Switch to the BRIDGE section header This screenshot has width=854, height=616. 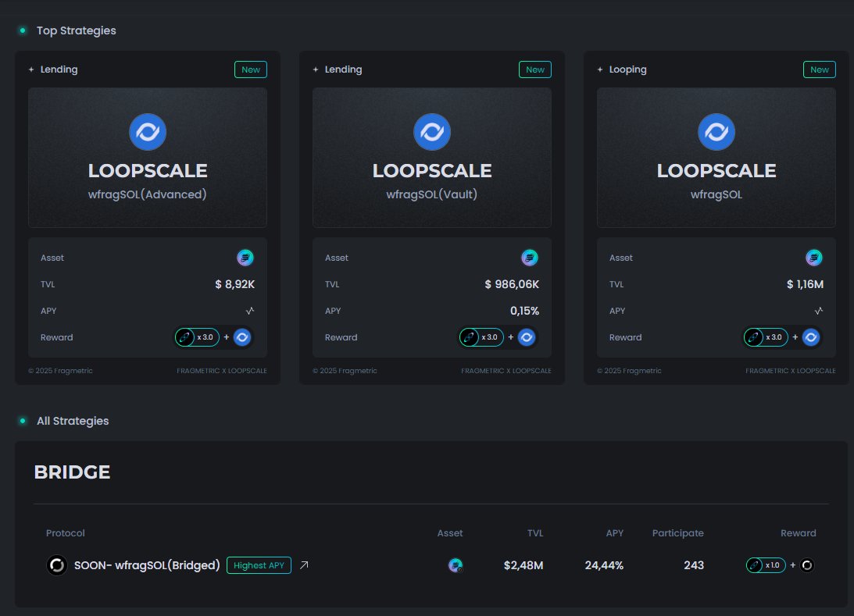point(71,472)
